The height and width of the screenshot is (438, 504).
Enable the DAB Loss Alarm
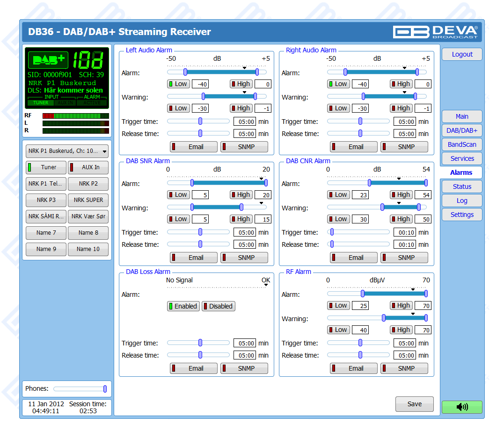coord(183,306)
